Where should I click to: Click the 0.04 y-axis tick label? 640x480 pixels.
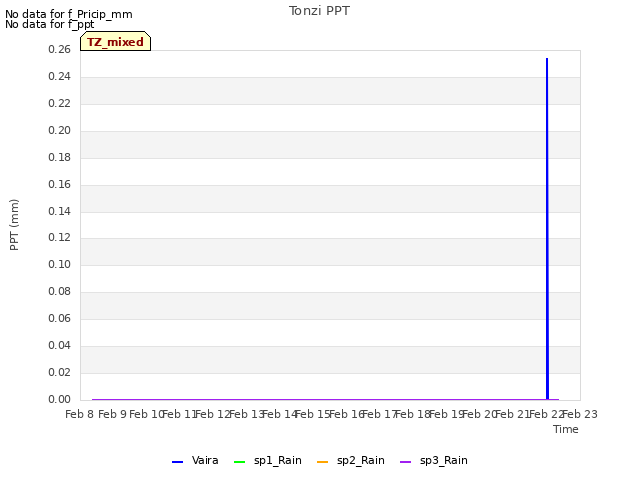click(60, 345)
